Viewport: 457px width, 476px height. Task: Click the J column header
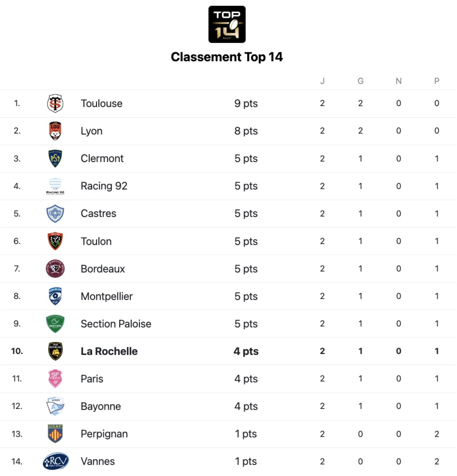click(x=322, y=81)
